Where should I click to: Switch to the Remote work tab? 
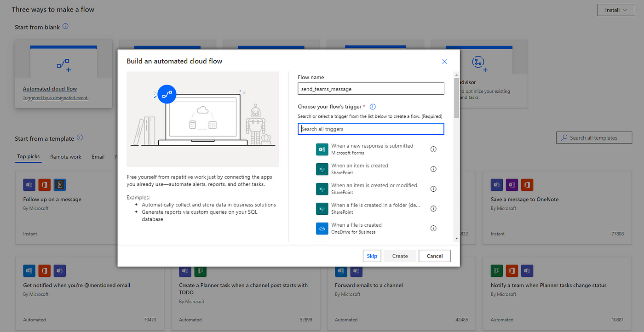click(66, 157)
